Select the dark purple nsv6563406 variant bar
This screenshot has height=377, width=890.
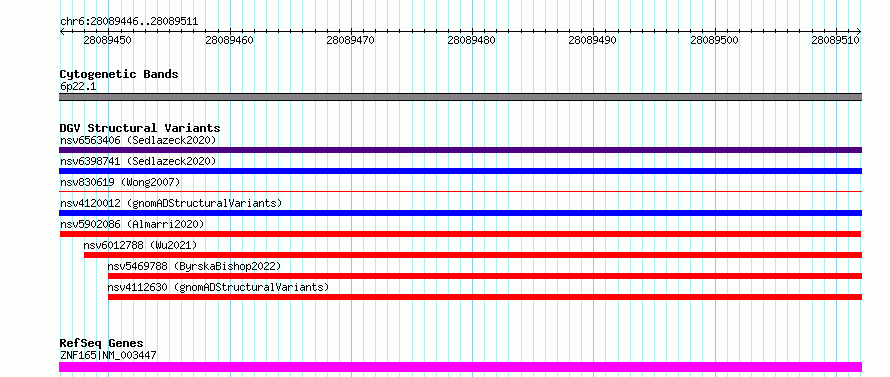point(460,150)
